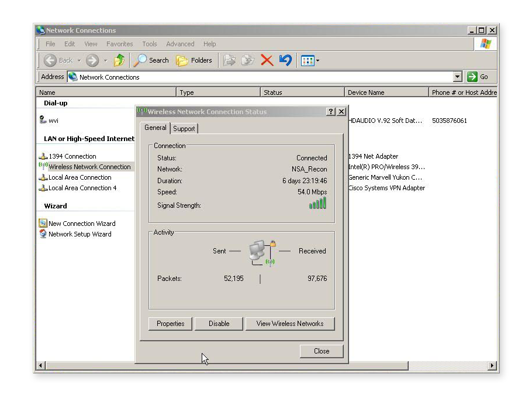This screenshot has width=532, height=405.
Task: Click the red X delete icon
Action: (x=267, y=60)
